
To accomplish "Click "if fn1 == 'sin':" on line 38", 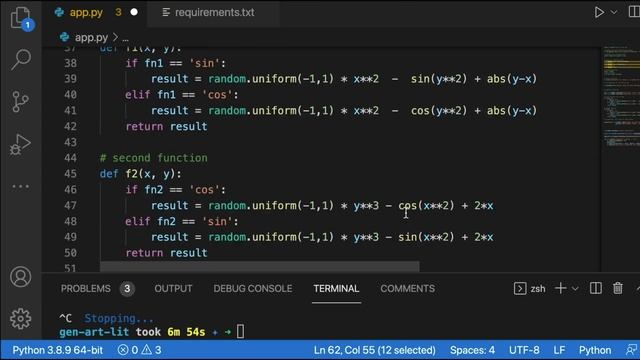I will [176, 63].
